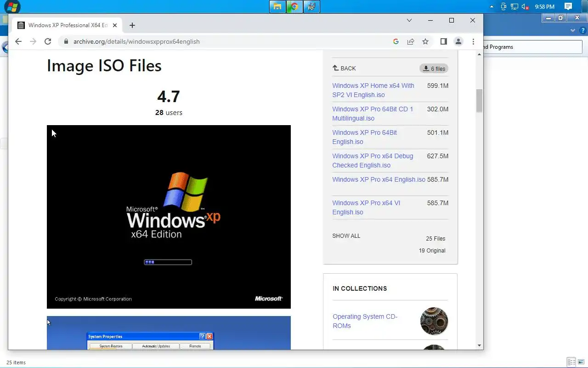Viewport: 588px width, 368px height.
Task: Click the 4.7 rating value
Action: pos(169,97)
